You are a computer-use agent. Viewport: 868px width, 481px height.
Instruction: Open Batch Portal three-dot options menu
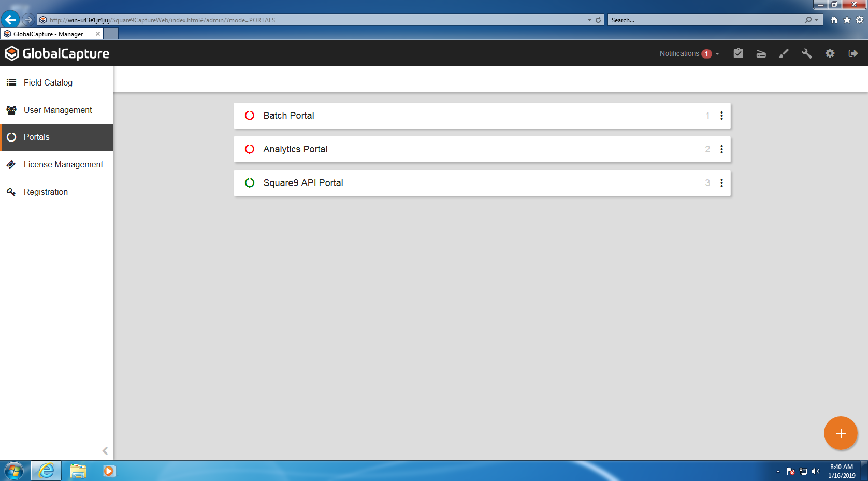click(721, 116)
